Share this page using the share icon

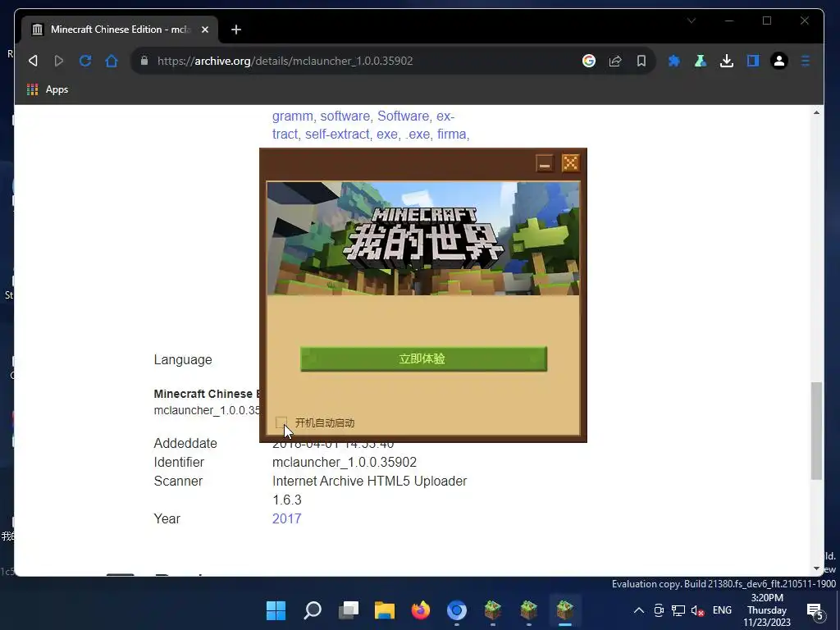pyautogui.click(x=615, y=61)
